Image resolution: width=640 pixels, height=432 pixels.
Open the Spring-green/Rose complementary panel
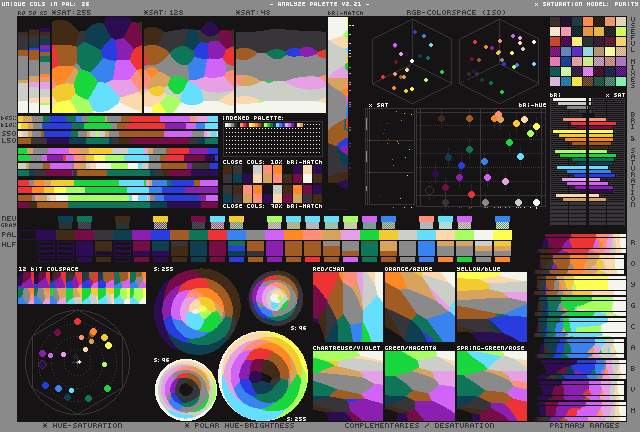click(491, 386)
